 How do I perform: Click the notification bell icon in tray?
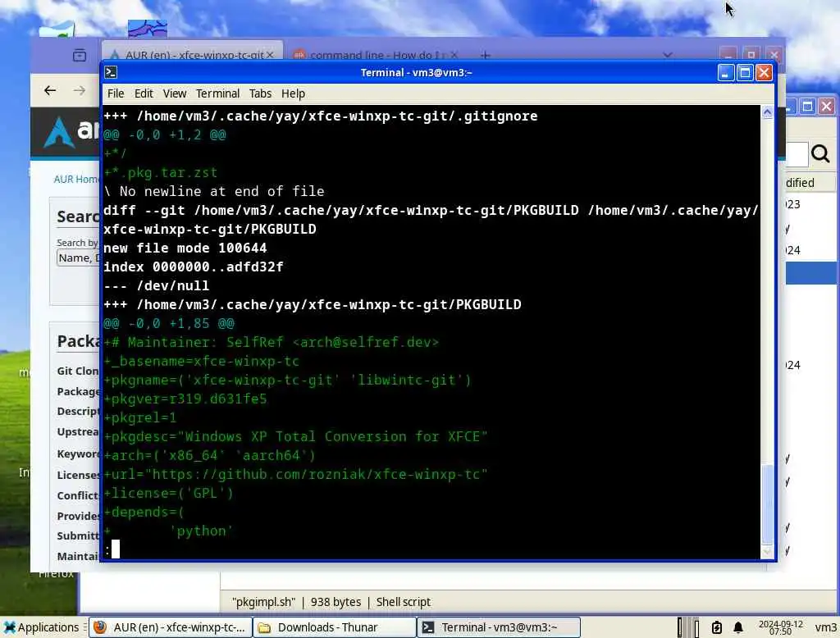coord(738,627)
